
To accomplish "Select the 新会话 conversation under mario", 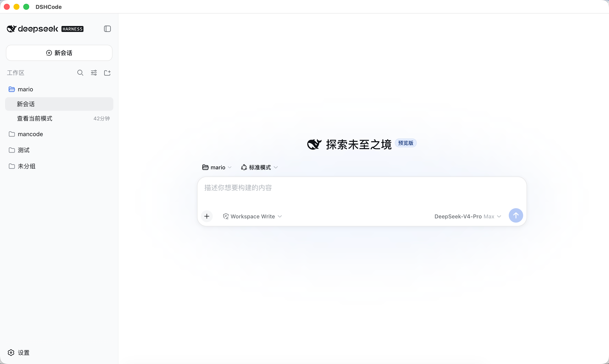I will point(59,104).
